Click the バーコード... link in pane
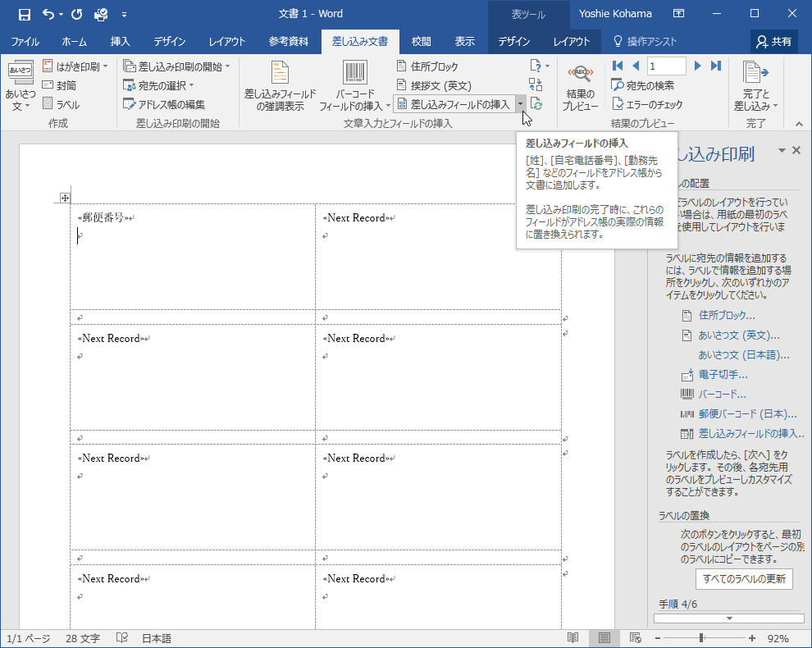Image resolution: width=812 pixels, height=648 pixels. coord(723,395)
